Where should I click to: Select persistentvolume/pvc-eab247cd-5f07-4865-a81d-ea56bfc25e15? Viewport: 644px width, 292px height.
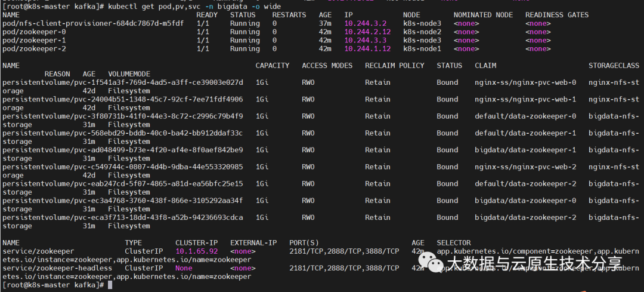click(123, 184)
